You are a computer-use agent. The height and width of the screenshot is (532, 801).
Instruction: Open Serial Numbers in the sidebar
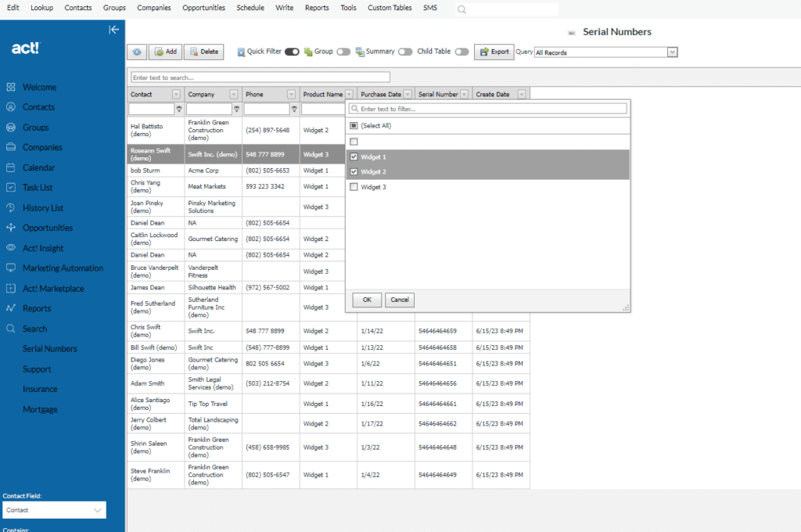[x=49, y=348]
